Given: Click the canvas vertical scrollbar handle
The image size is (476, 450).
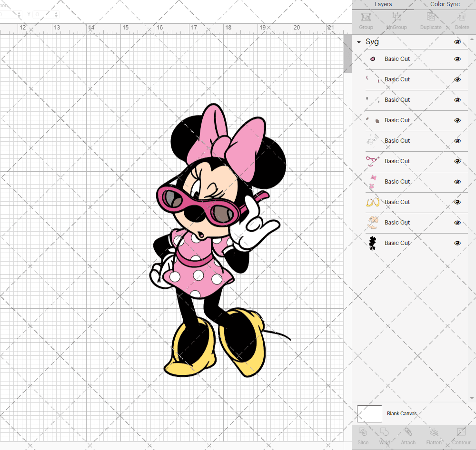Looking at the screenshot, I should (347, 53).
